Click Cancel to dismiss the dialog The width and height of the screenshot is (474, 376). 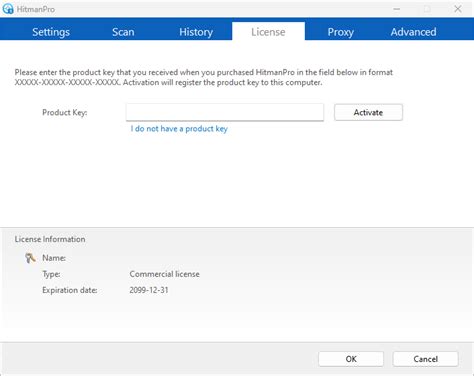[425, 359]
